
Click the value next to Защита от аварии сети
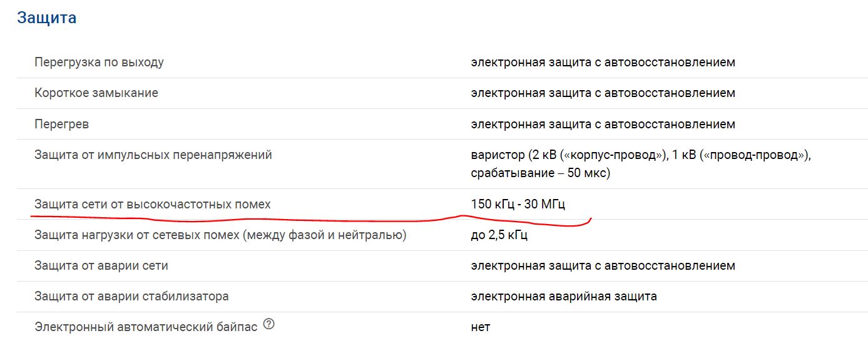pyautogui.click(x=603, y=265)
